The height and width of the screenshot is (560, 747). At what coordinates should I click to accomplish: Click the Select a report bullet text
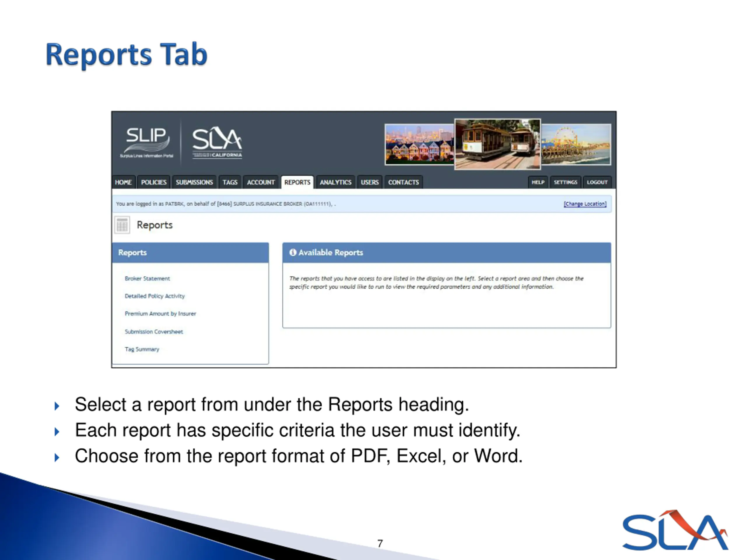click(272, 404)
